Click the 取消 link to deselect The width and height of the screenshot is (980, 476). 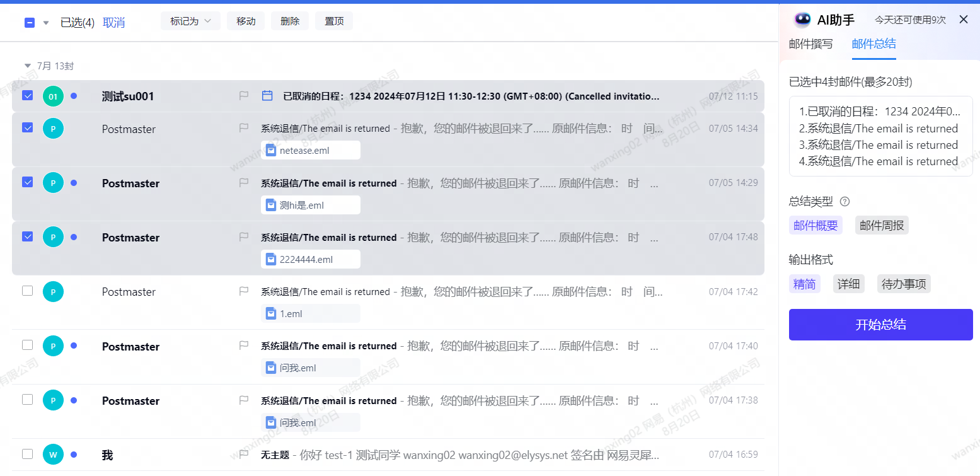coord(113,23)
